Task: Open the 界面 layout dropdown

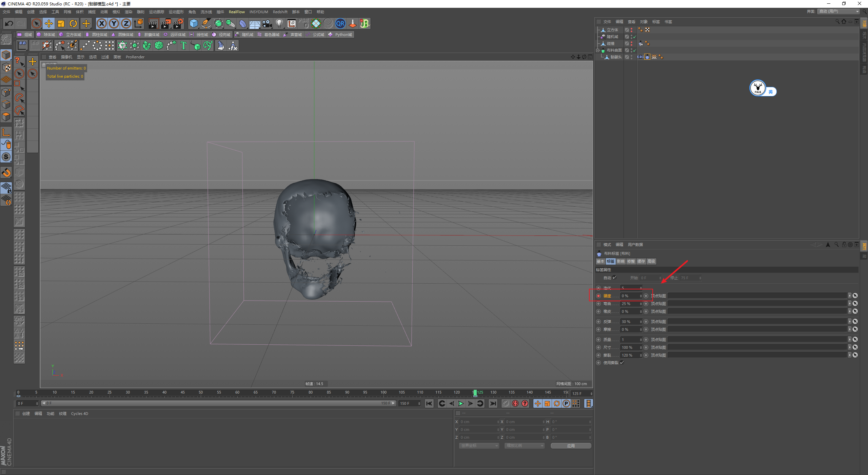Action: coord(839,12)
